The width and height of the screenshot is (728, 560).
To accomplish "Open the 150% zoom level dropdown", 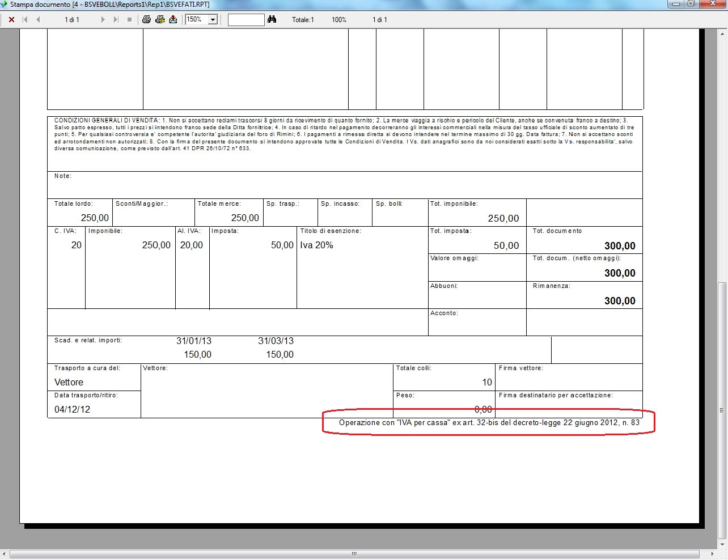I will [213, 20].
